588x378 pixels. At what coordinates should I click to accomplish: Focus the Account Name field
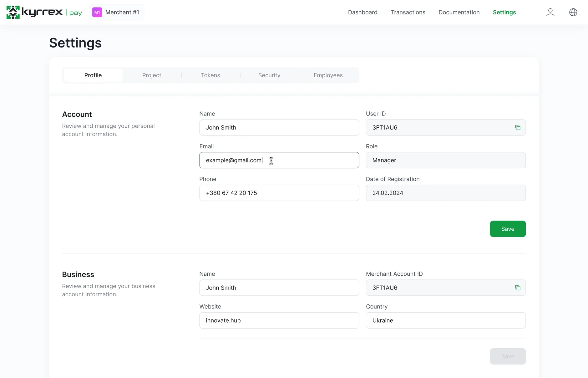(x=279, y=127)
